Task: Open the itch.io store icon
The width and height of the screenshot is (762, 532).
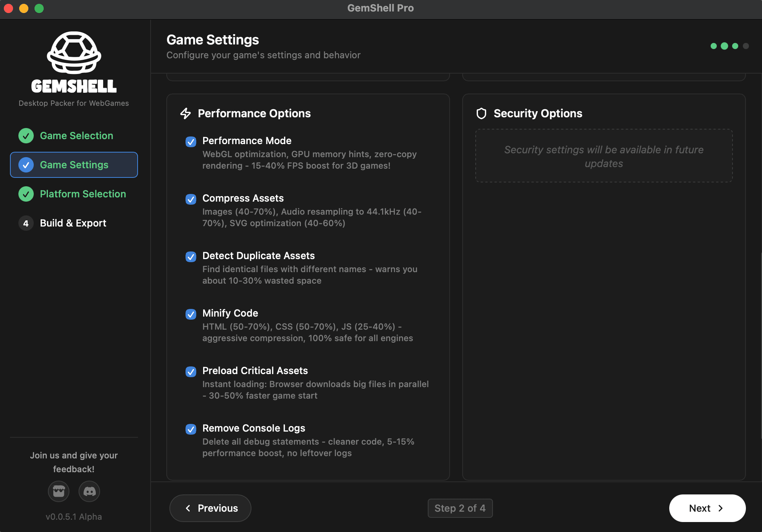Action: click(59, 491)
